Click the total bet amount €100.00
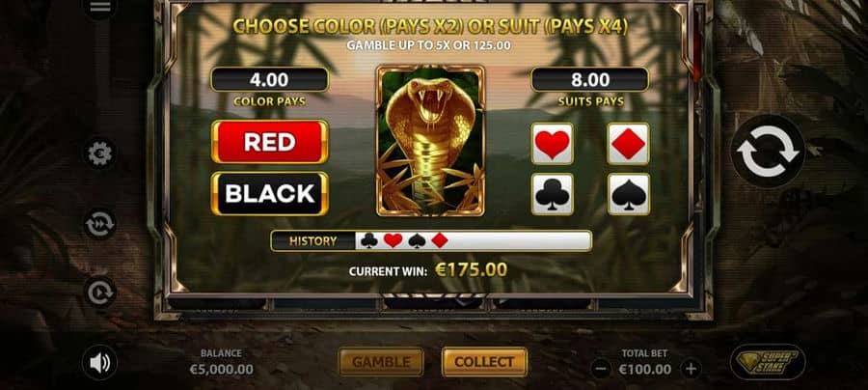 [645, 369]
